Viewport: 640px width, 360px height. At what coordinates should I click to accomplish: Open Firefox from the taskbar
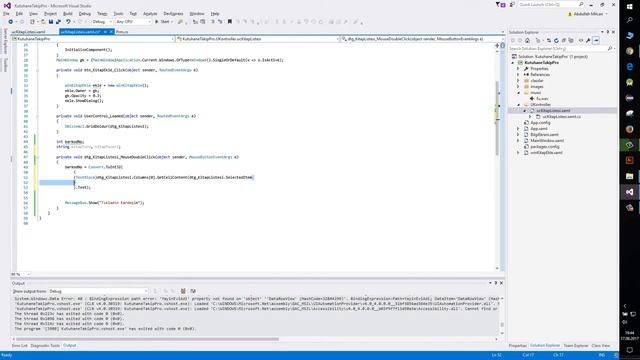coord(629,129)
